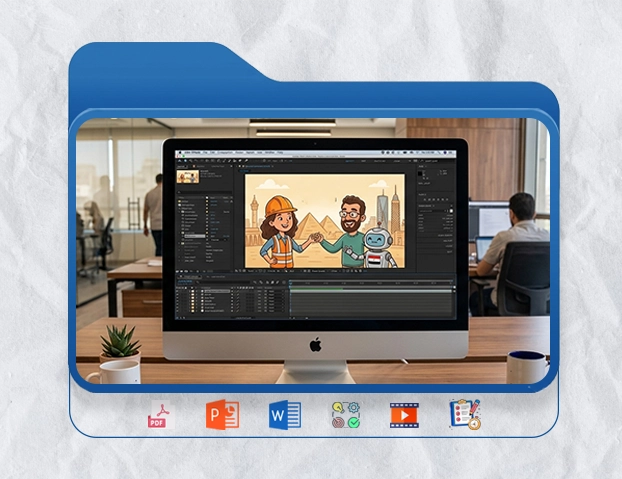Select the goals and gear strategy icon
The width and height of the screenshot is (622, 479).
pos(346,415)
